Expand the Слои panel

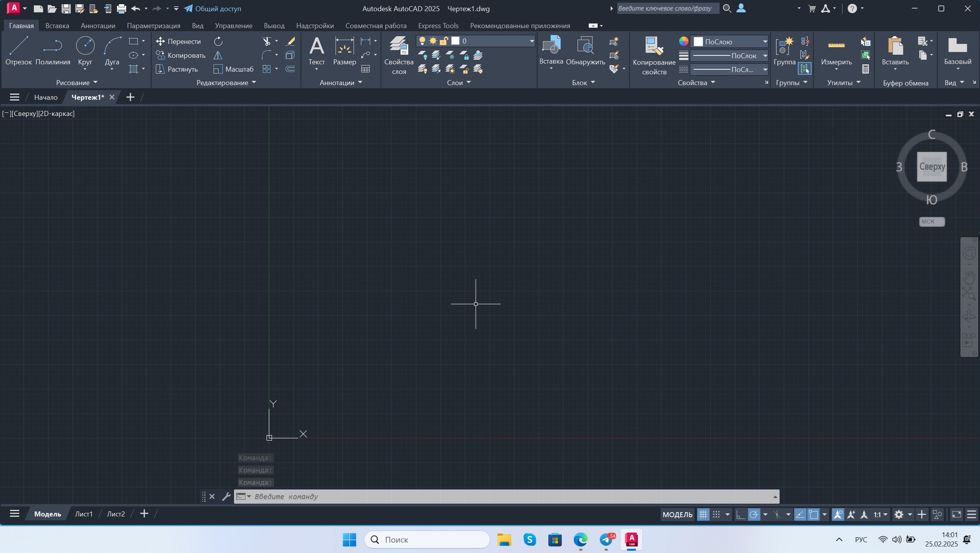459,82
